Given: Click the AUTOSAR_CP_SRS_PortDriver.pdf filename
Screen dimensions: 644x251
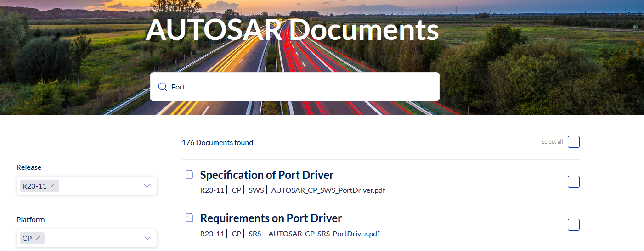Looking at the screenshot, I should click(x=324, y=234).
